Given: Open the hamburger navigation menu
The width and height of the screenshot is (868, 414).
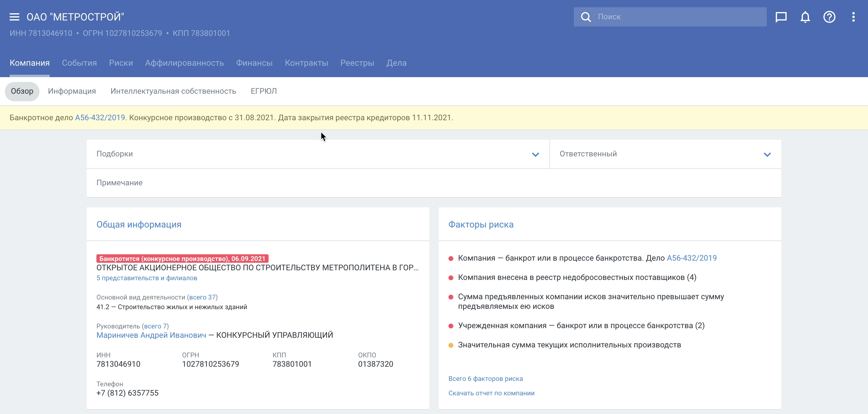Looking at the screenshot, I should coord(14,17).
